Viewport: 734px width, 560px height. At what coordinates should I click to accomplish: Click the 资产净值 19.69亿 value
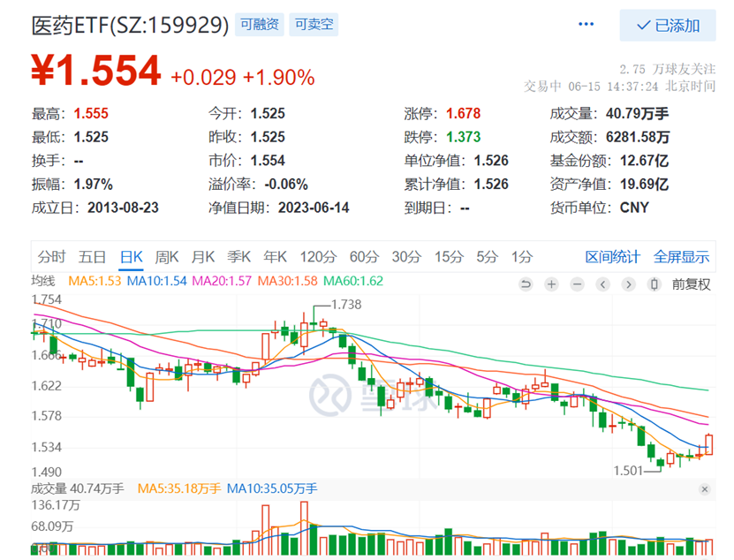pos(644,184)
